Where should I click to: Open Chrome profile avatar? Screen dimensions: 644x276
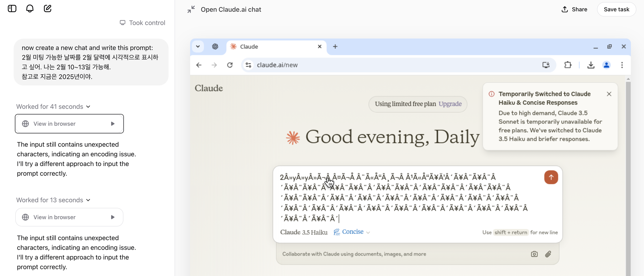[606, 65]
